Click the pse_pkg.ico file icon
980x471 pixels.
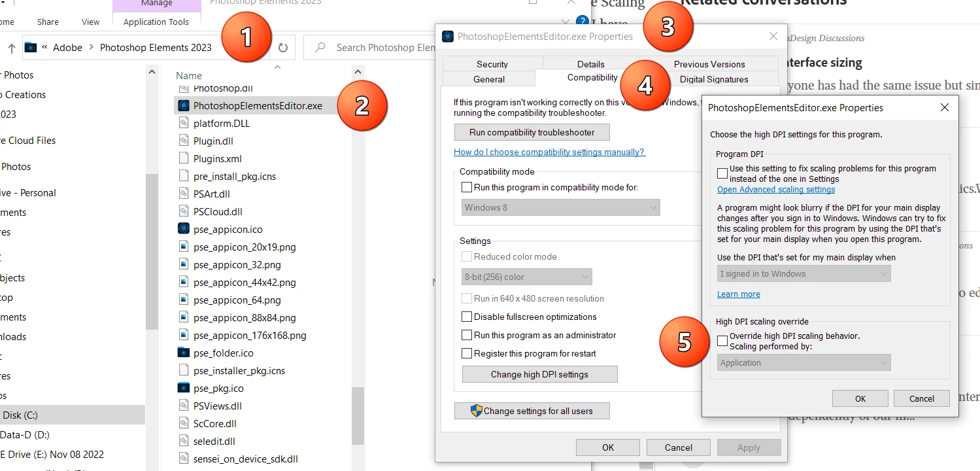click(184, 388)
